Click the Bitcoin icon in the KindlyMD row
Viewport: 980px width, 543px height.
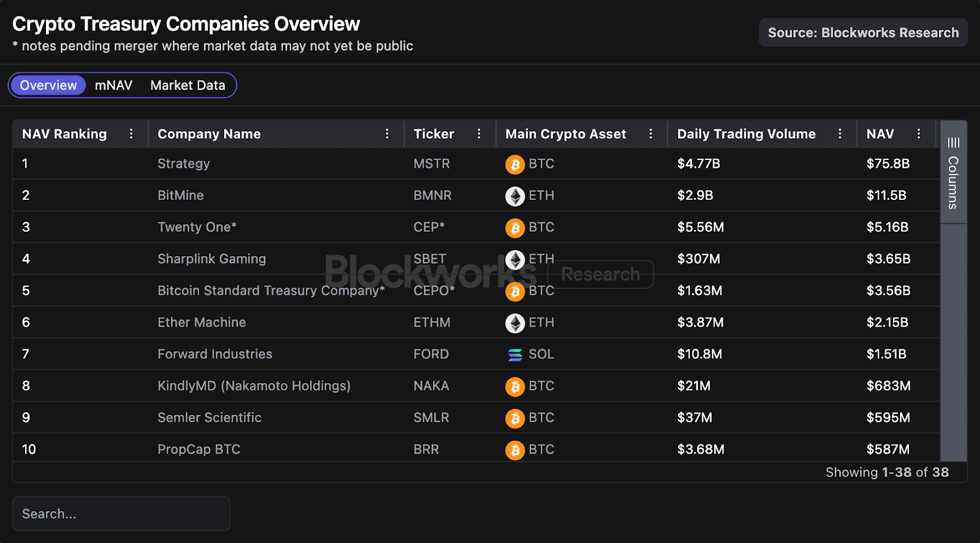coord(515,387)
